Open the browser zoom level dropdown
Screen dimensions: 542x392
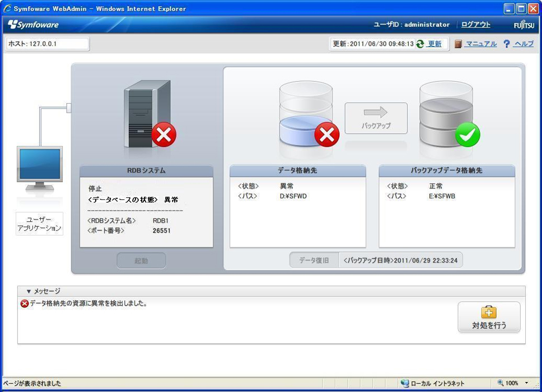point(526,383)
